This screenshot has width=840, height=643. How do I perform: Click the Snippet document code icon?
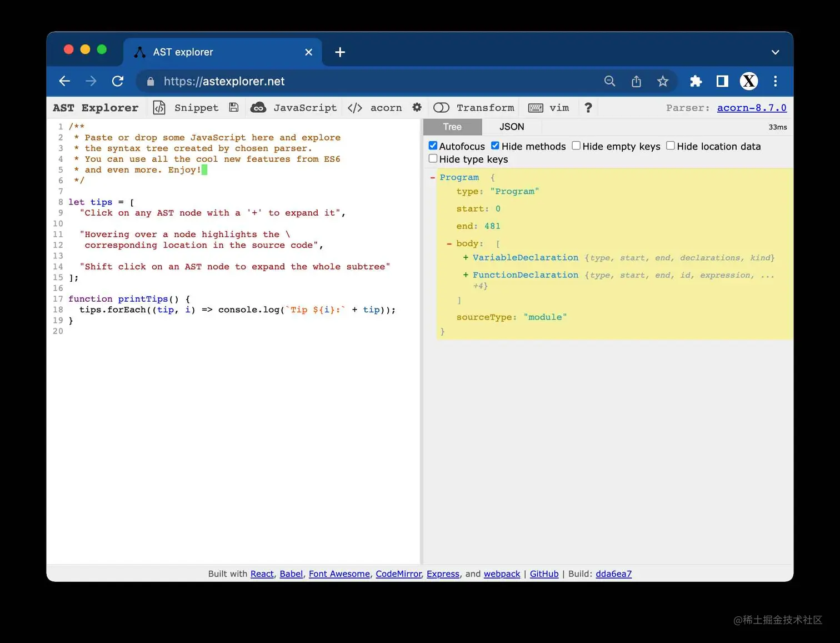(x=159, y=107)
